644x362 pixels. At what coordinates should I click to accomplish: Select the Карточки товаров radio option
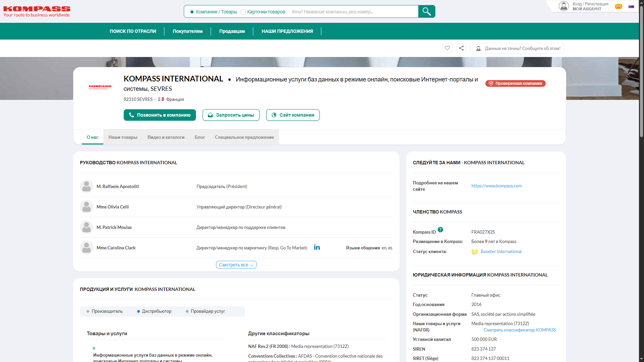click(x=244, y=12)
